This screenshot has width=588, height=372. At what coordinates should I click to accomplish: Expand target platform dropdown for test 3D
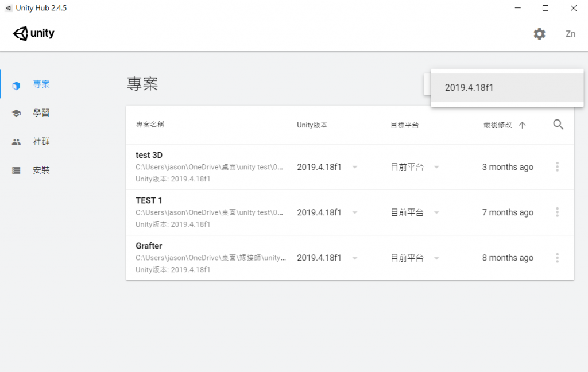click(436, 167)
